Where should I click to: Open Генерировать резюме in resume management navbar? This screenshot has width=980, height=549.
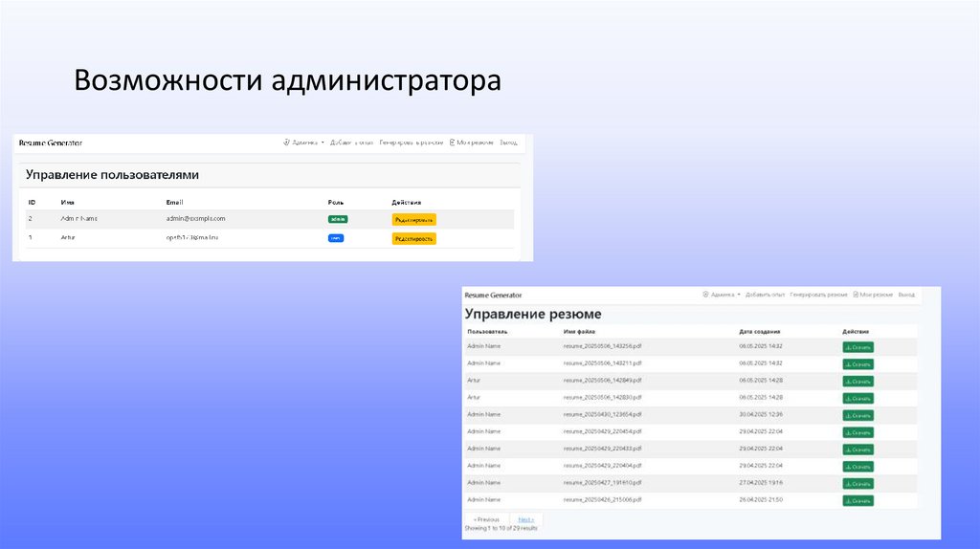819,295
